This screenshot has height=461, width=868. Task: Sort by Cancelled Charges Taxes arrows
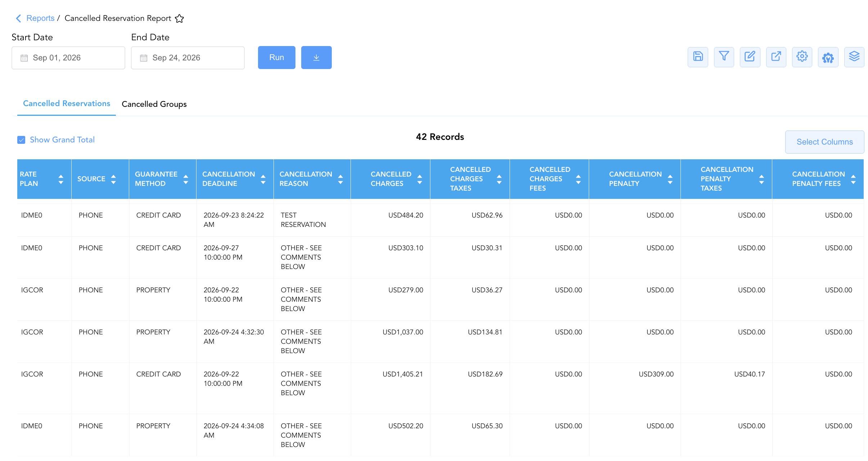tap(499, 179)
